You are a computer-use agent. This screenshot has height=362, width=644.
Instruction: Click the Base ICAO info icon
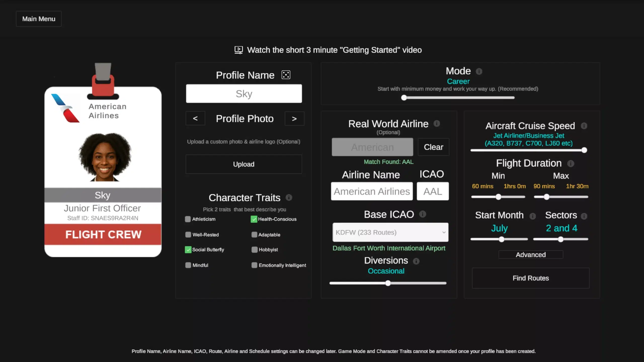pyautogui.click(x=423, y=214)
